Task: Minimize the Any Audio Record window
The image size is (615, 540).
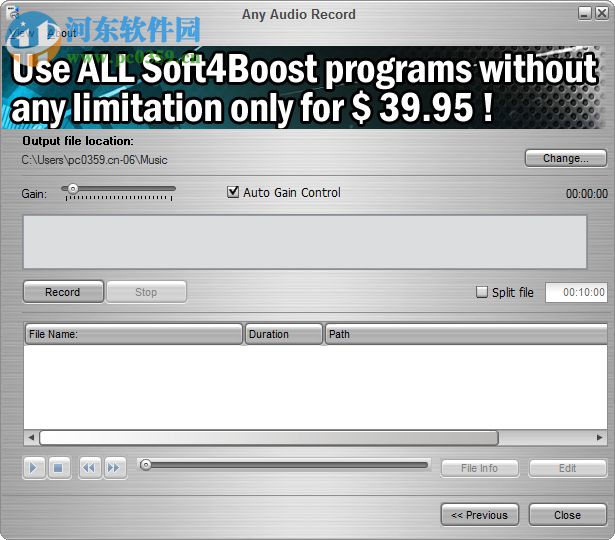Action: (x=584, y=14)
